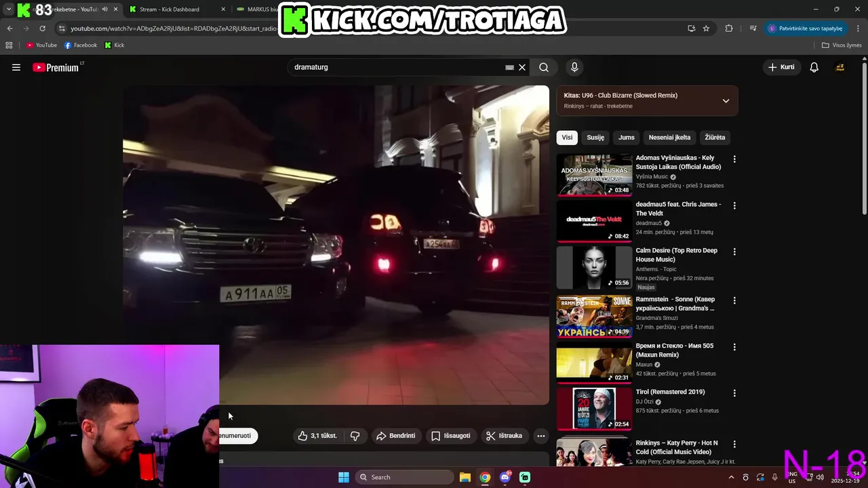
Task: Open options for Имя 505 video
Action: pyautogui.click(x=734, y=346)
